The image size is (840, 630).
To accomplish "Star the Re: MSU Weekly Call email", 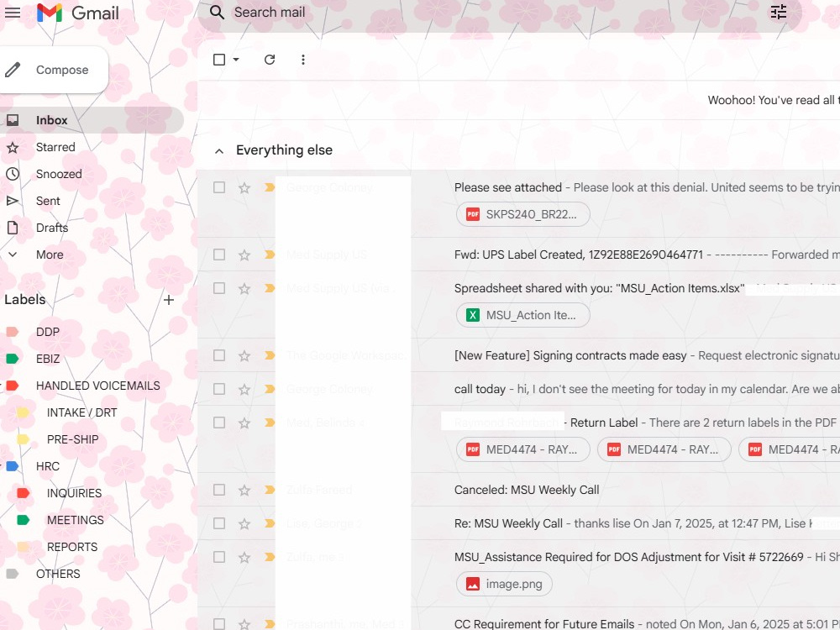I will pyautogui.click(x=244, y=524).
